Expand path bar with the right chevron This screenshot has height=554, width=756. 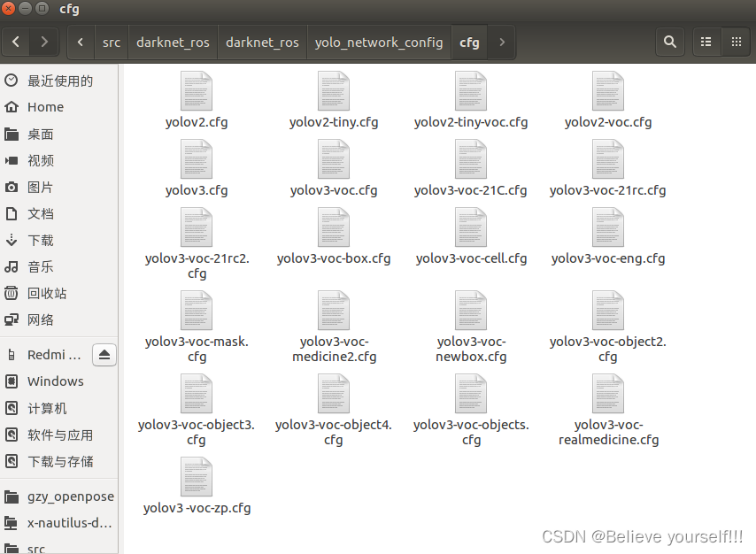(501, 42)
